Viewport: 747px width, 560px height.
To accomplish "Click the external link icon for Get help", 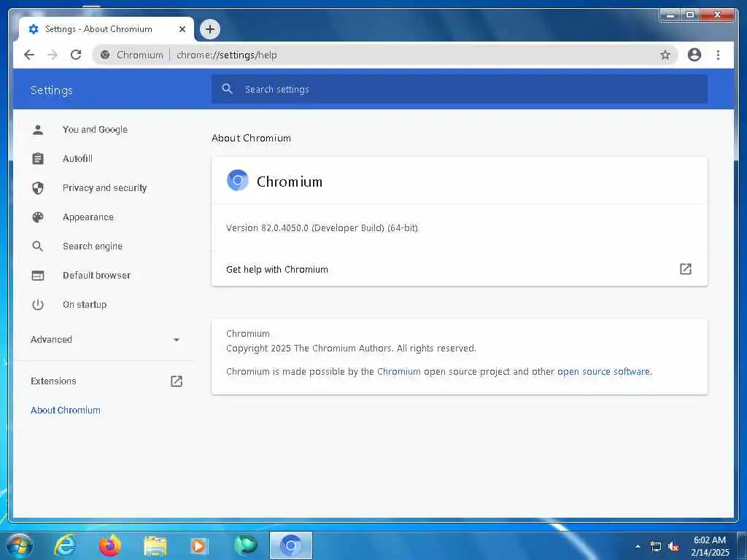I will [685, 269].
